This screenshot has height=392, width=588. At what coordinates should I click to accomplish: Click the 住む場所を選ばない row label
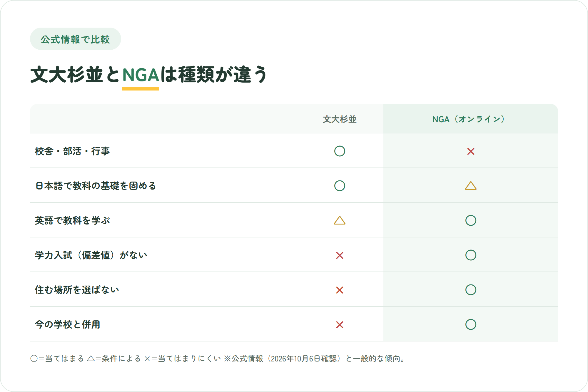pyautogui.click(x=77, y=290)
